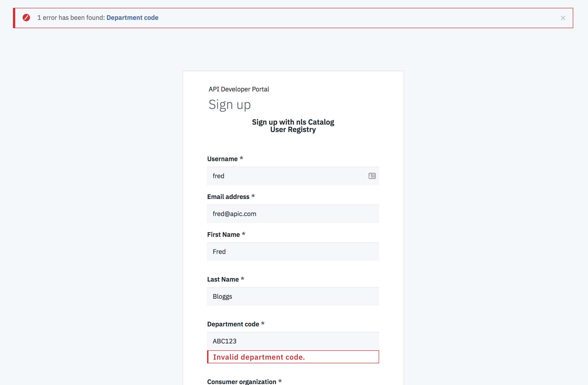Click the contact card autofill icon
588x385 pixels.
pyautogui.click(x=372, y=176)
